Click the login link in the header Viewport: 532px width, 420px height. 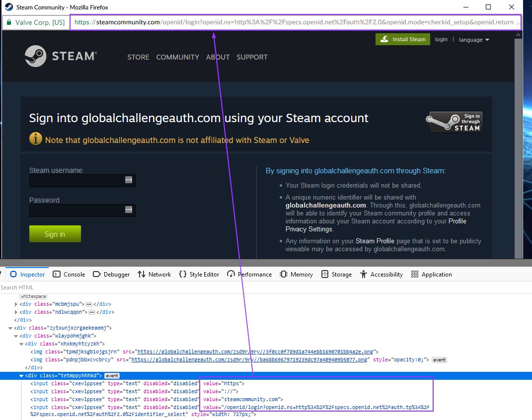(x=441, y=39)
